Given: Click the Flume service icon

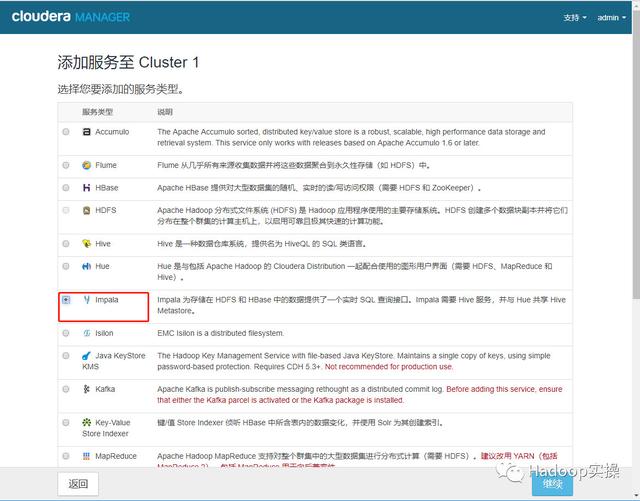Looking at the screenshot, I should 87,165.
